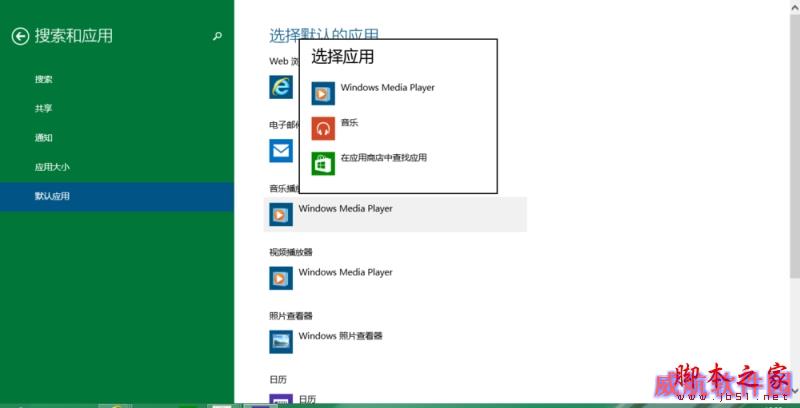Click the Mail app envelope icon
This screenshot has width=800, height=408.
pos(281,151)
